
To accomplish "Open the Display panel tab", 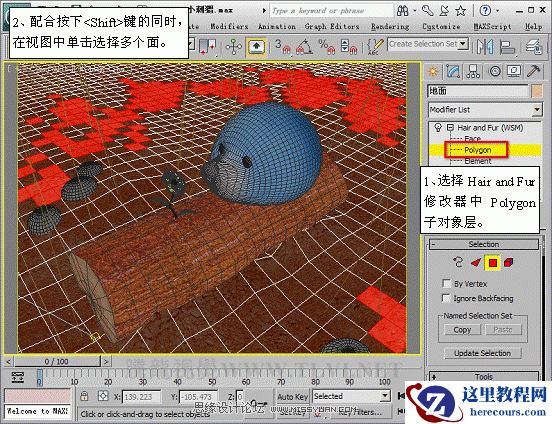I will coord(514,72).
